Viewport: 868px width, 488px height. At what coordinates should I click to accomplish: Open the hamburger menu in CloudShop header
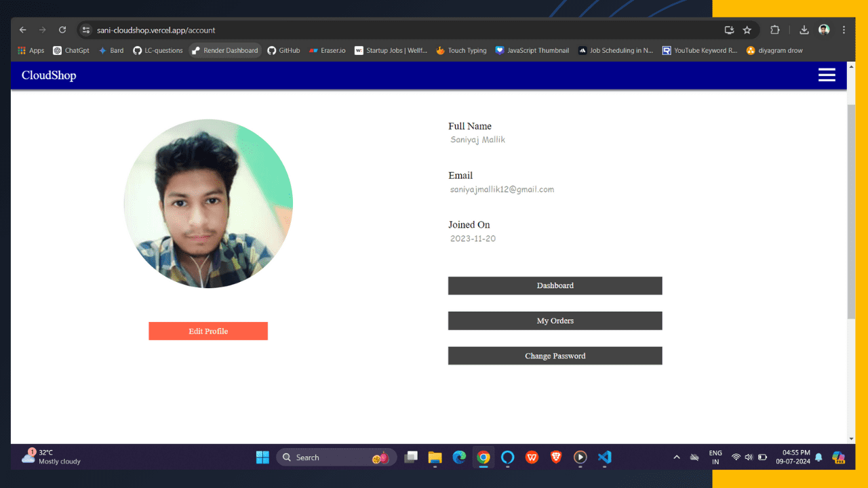pyautogui.click(x=827, y=75)
